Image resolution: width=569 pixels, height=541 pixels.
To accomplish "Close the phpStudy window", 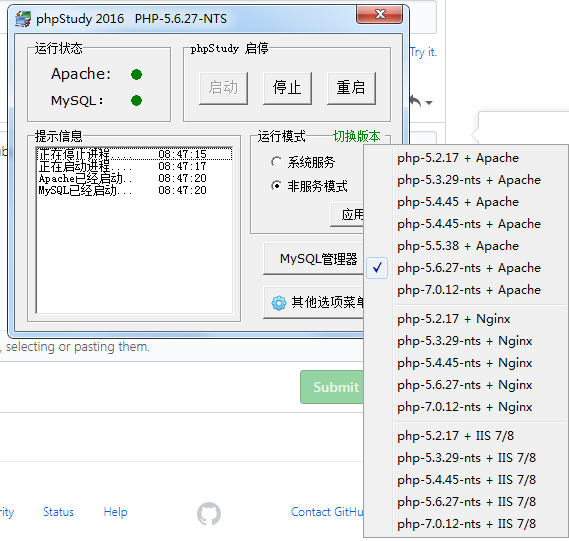I will (380, 15).
